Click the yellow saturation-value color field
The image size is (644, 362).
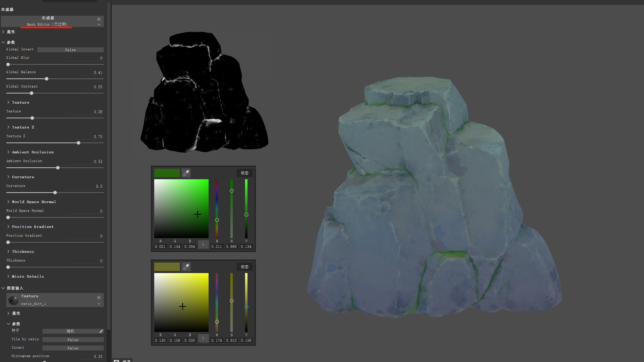[x=181, y=302]
